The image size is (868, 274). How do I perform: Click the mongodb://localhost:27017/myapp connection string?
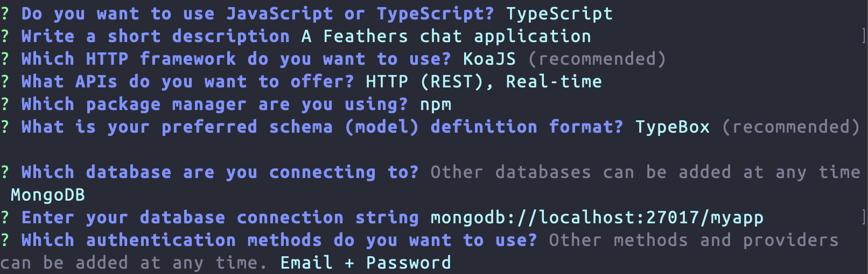[x=597, y=217]
